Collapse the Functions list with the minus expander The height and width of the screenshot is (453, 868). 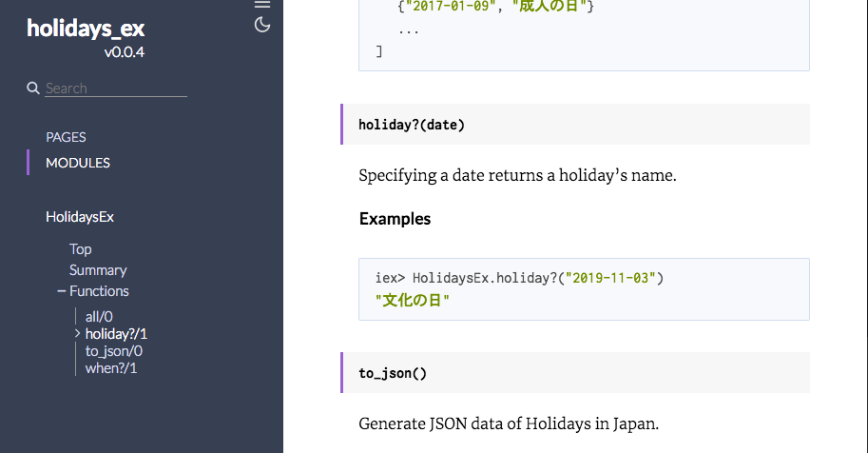pyautogui.click(x=62, y=291)
